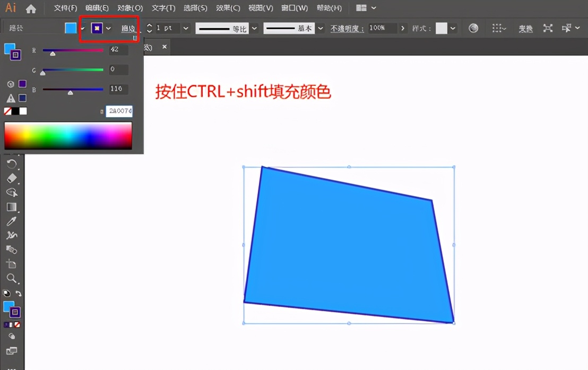Click the out of web color cube icon
Viewport: 588px width, 370px height.
pos(11,84)
